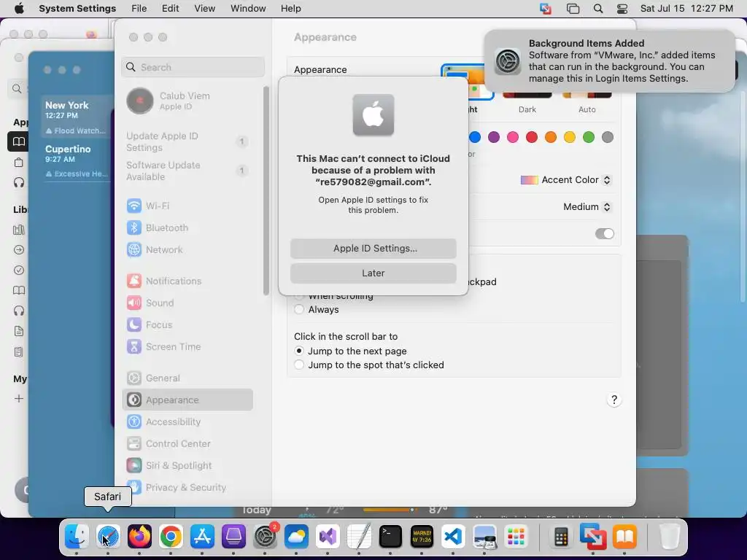Open the Accent Color highlight dropdown

coord(566,180)
